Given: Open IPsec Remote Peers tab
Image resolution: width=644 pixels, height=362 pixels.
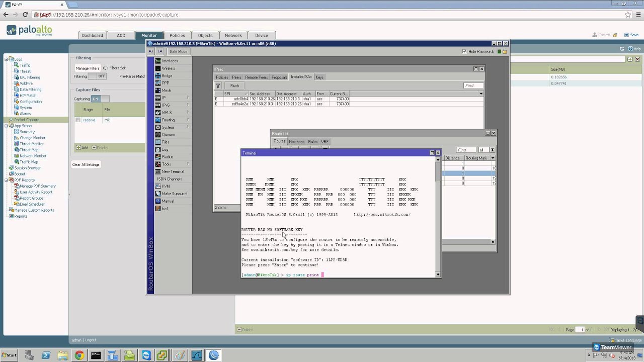Looking at the screenshot, I should pyautogui.click(x=257, y=77).
